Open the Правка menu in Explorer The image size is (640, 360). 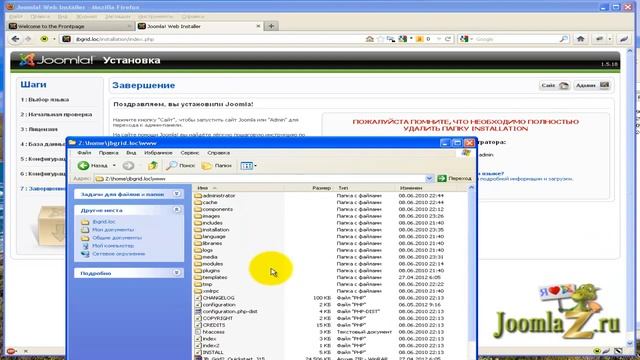click(108, 153)
